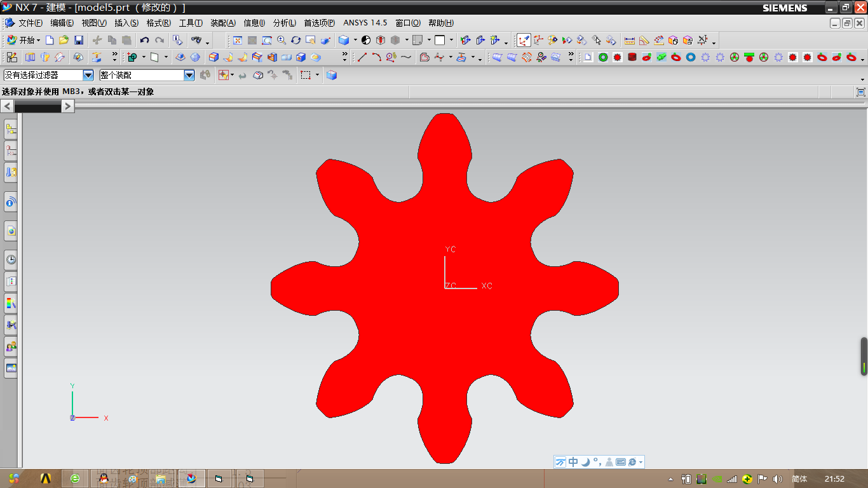Save the part with the floppy disk icon

coord(79,40)
